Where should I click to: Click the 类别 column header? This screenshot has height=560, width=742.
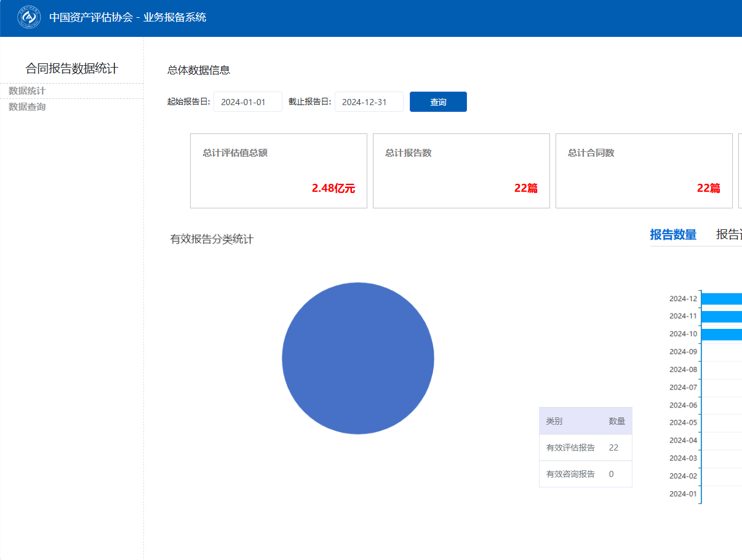(554, 421)
